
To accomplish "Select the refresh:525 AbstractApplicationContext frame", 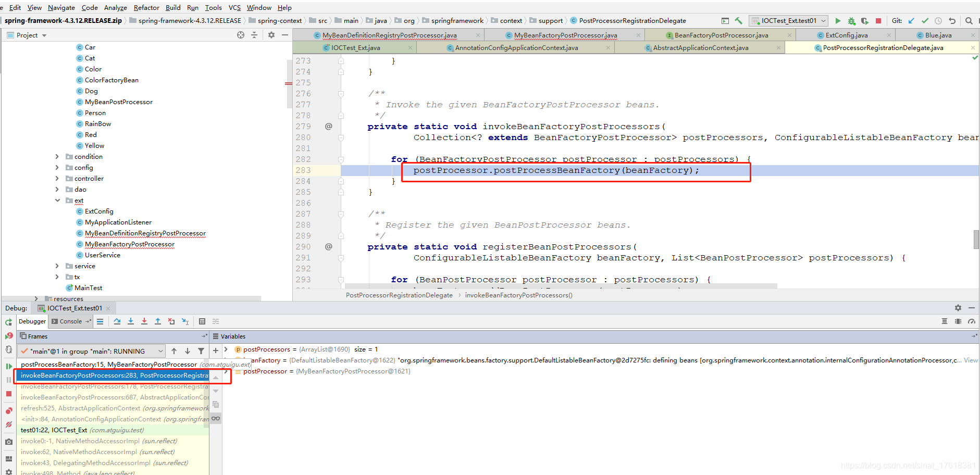I will pyautogui.click(x=112, y=408).
